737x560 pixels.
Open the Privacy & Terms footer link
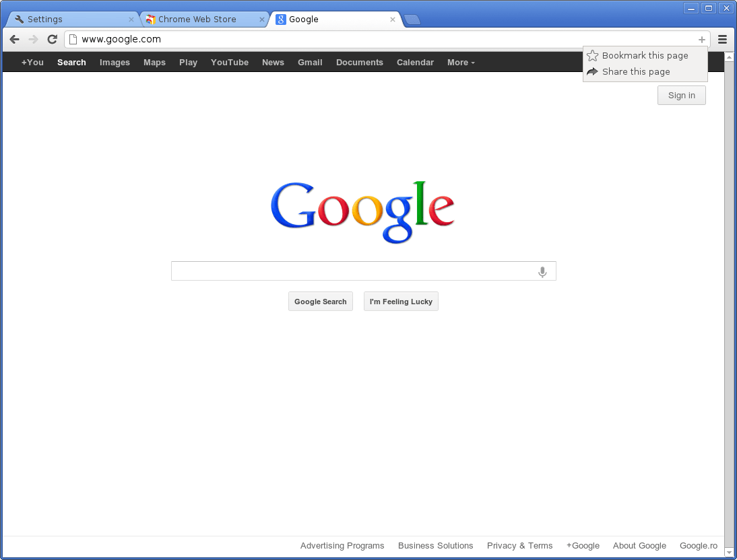(520, 545)
